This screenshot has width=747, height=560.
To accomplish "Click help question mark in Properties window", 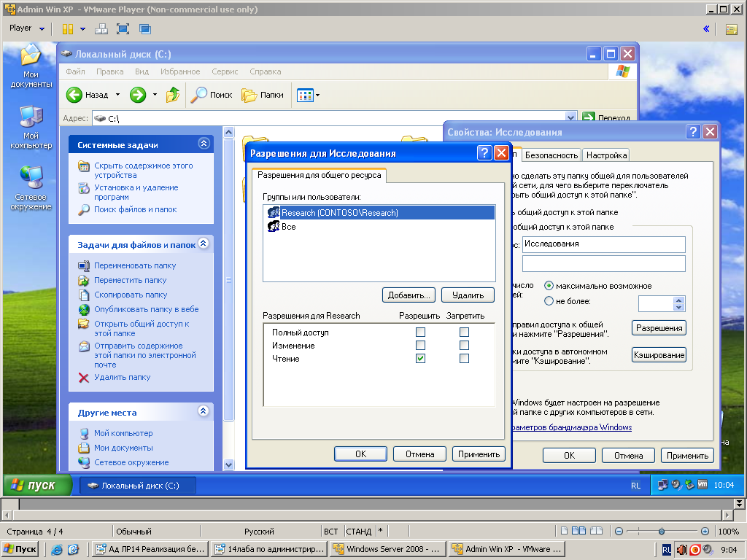I will point(693,131).
